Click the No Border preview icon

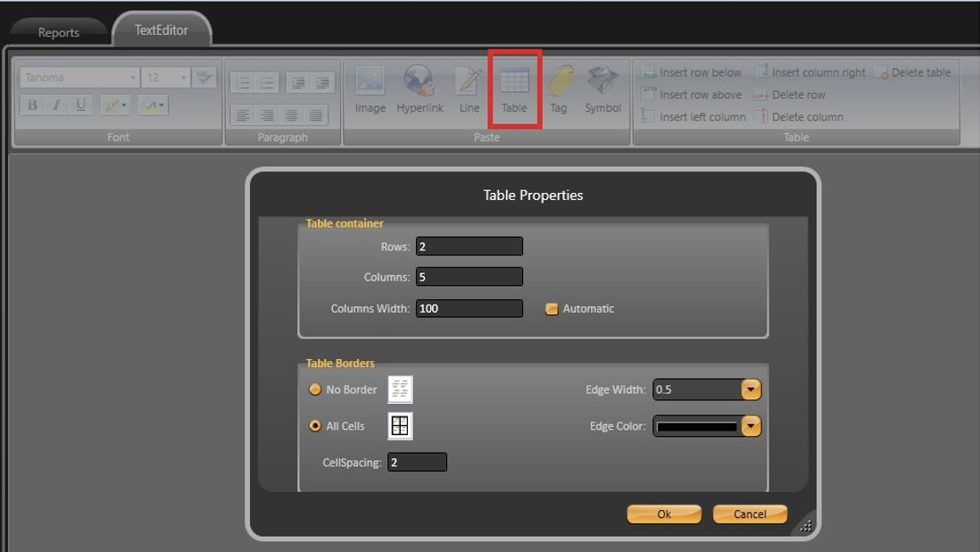(400, 389)
